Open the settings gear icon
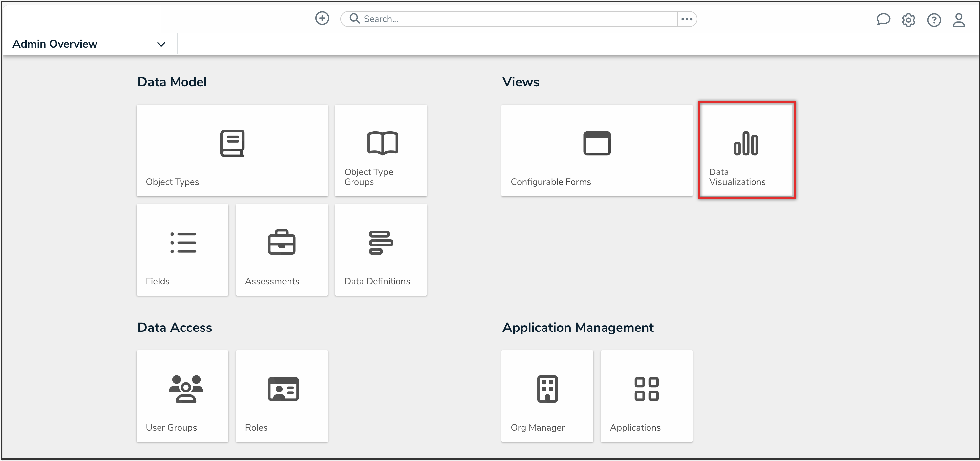 coord(908,20)
